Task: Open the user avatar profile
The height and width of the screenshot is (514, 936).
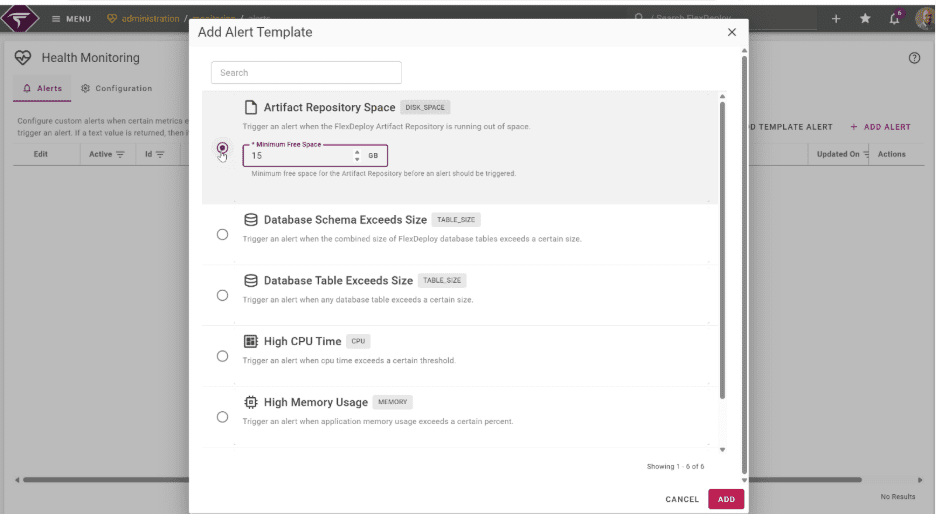Action: (924, 19)
